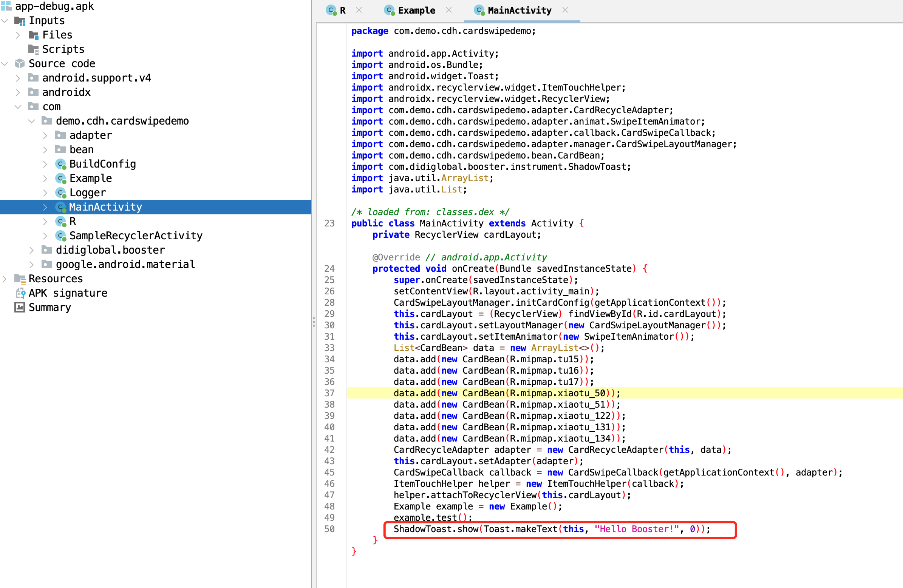The width and height of the screenshot is (903, 588).
Task: Click the Source code cube icon
Action: [19, 63]
